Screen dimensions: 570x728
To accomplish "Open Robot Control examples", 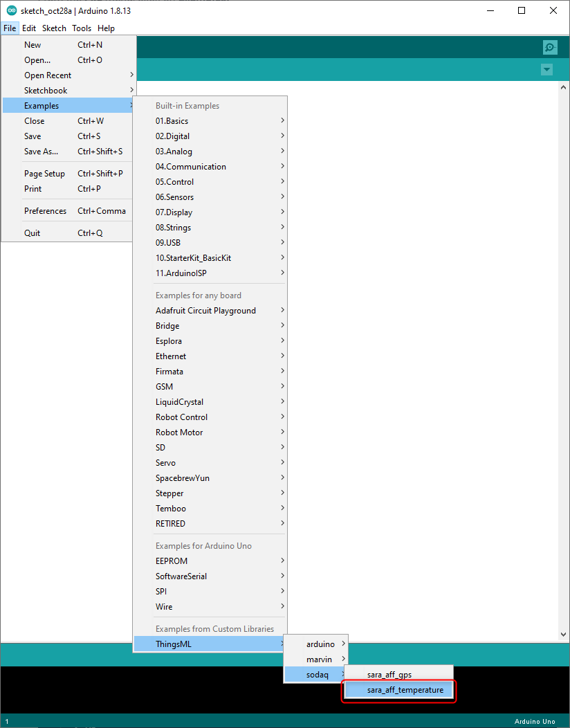I will [x=210, y=417].
